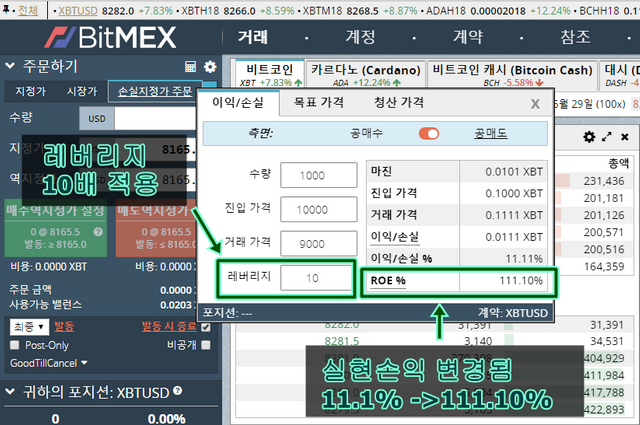Click the 발동 link next to 최종
This screenshot has width=640, height=425.
click(64, 327)
